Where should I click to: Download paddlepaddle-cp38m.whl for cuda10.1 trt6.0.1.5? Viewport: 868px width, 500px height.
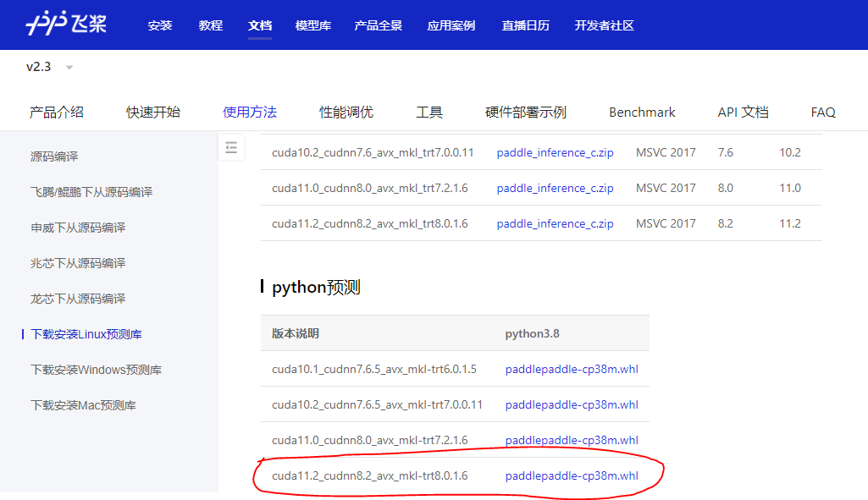572,369
